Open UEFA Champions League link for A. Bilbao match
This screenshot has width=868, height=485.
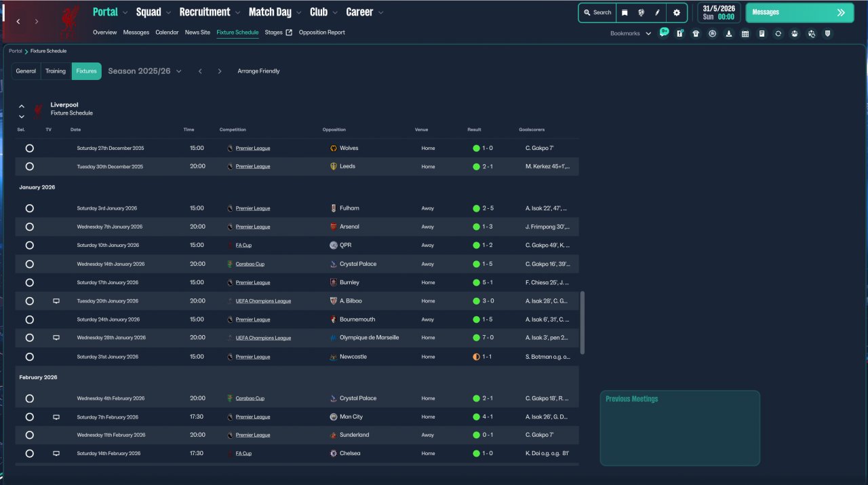263,301
